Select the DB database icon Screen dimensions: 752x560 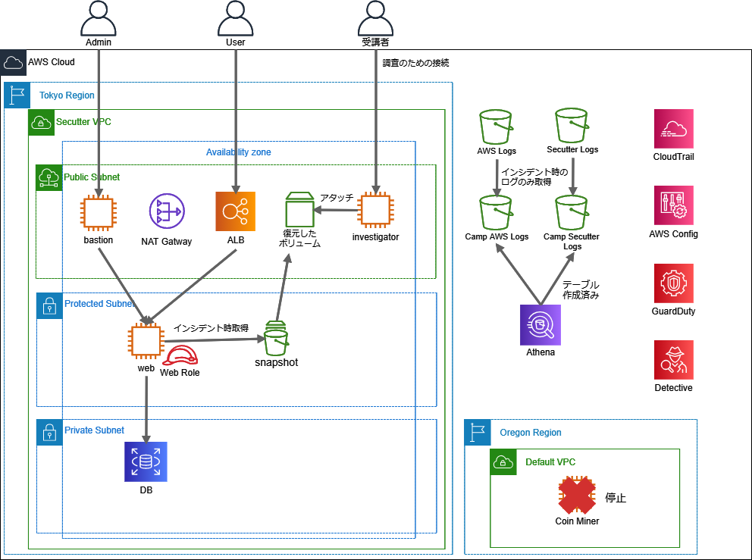point(146,461)
